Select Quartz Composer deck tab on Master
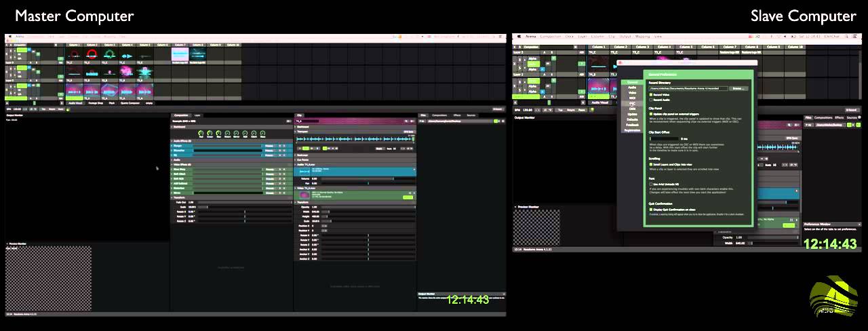Screen dimensions: 868x331 (x=131, y=103)
